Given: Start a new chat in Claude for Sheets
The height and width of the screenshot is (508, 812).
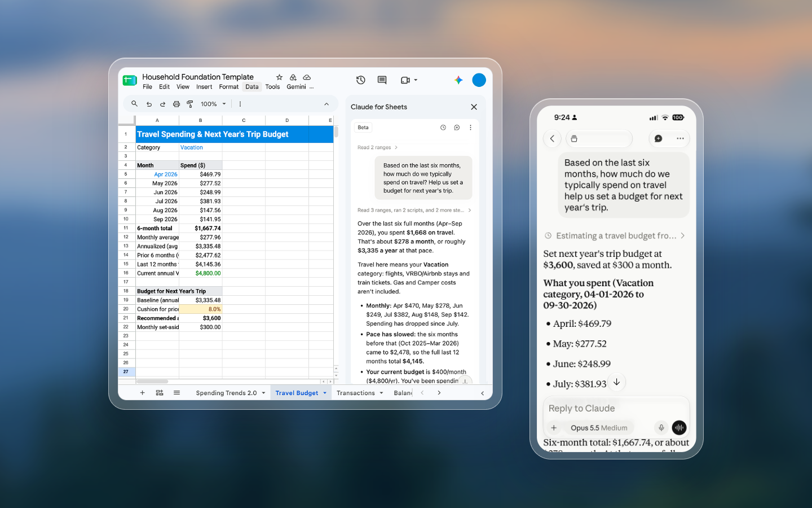Looking at the screenshot, I should 457,128.
